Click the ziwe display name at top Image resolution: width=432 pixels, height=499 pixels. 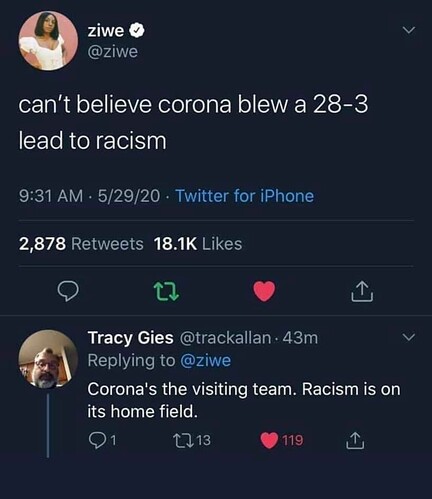(x=106, y=31)
